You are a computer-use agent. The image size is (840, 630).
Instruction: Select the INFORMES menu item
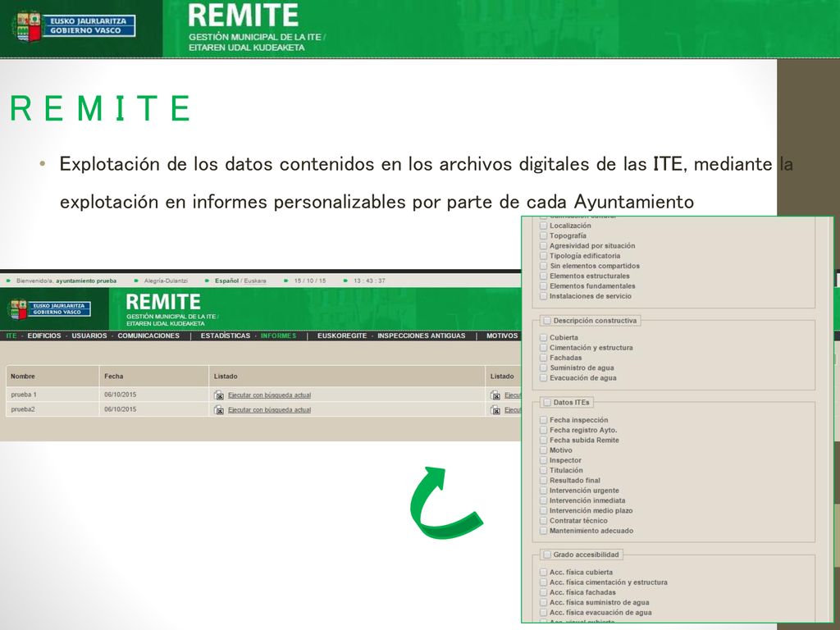tap(279, 336)
